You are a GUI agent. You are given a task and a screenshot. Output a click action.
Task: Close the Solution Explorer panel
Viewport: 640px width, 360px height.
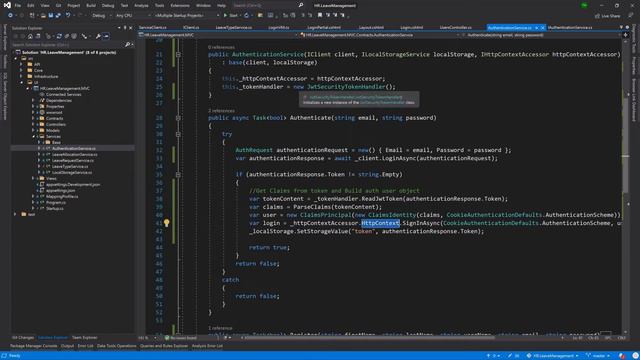[131, 28]
